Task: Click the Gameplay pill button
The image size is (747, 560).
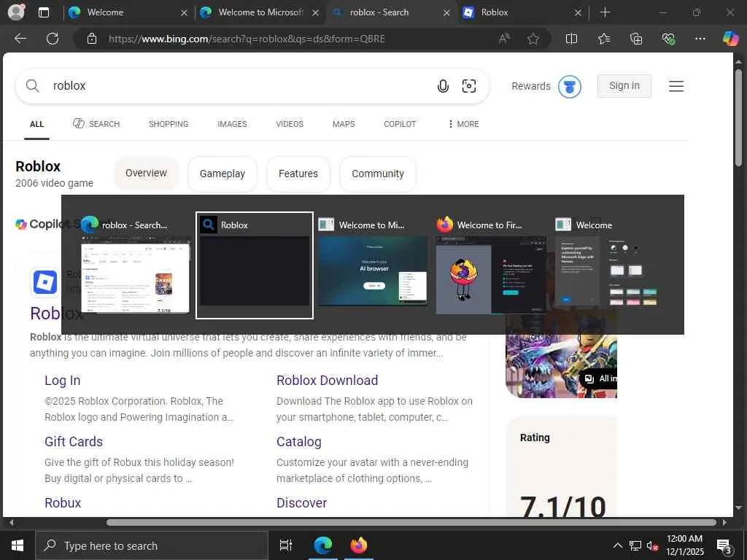Action: [222, 174]
